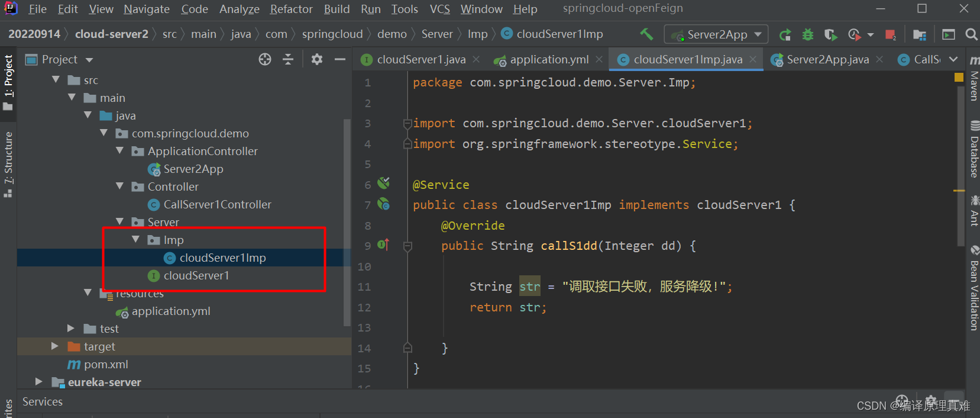The image size is (980, 418).
Task: Open the Ant tool window
Action: 973,211
